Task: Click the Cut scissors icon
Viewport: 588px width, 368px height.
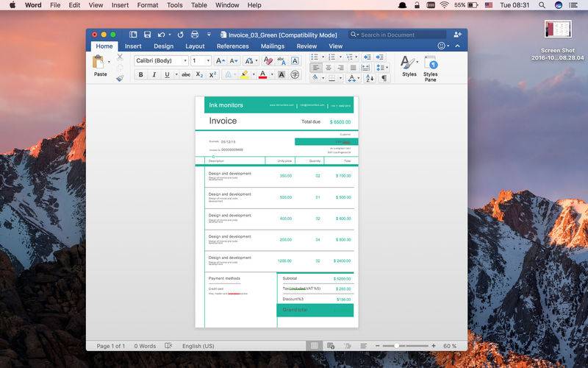Action: (120, 57)
